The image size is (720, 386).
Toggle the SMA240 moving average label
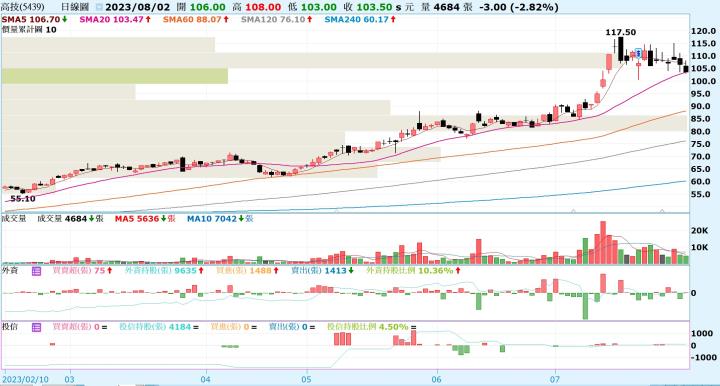(x=360, y=19)
